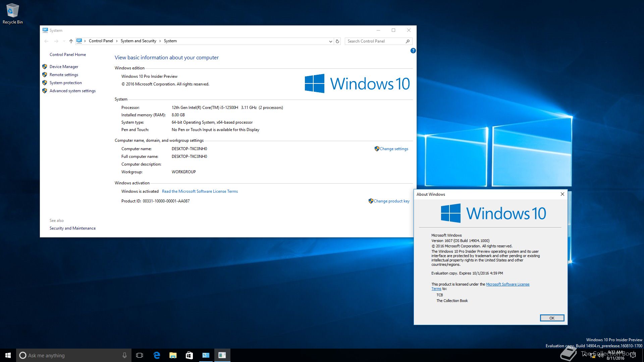Open the Help question mark icon

[413, 51]
